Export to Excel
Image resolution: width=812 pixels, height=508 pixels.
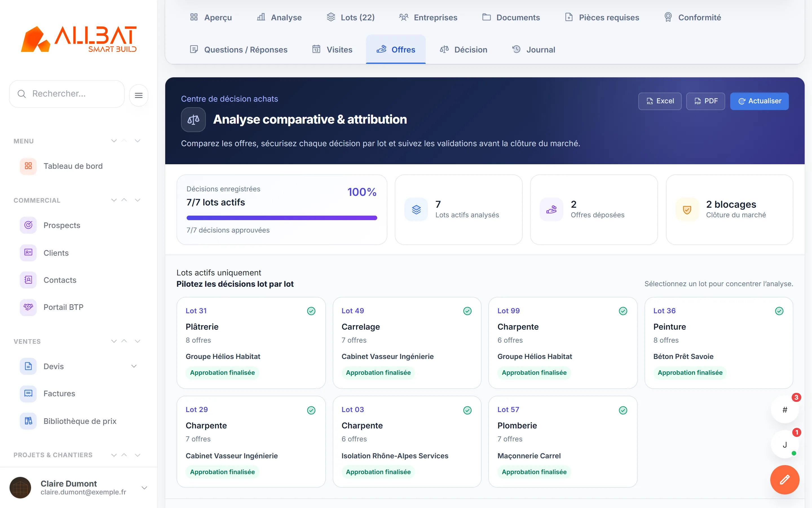(660, 101)
